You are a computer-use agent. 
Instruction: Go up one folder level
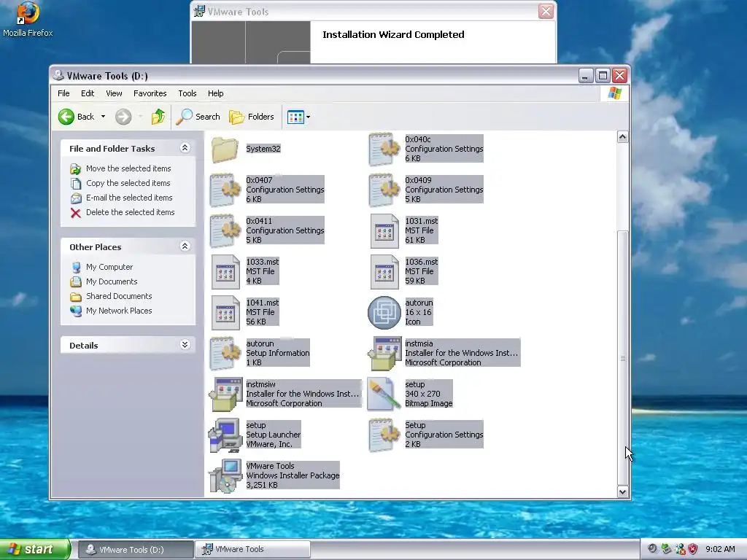(158, 117)
